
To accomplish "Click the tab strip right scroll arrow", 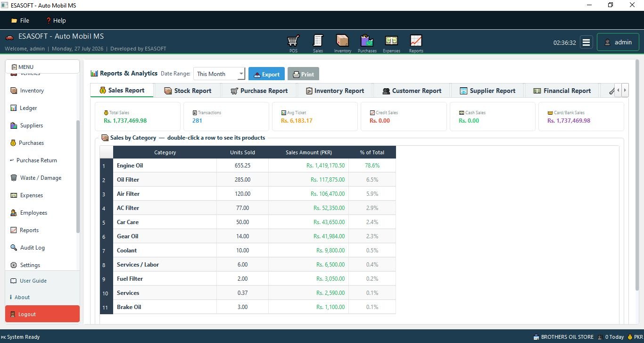I will tap(625, 90).
